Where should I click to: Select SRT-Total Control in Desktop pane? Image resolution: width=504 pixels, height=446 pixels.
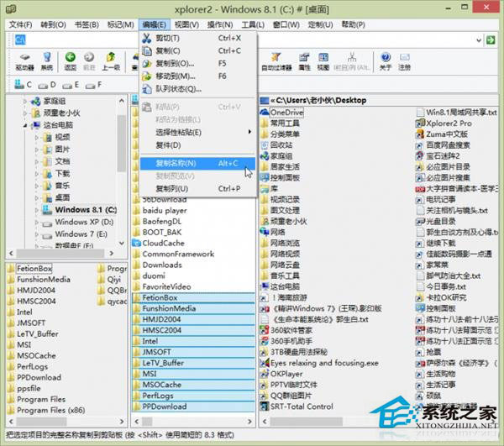297,407
